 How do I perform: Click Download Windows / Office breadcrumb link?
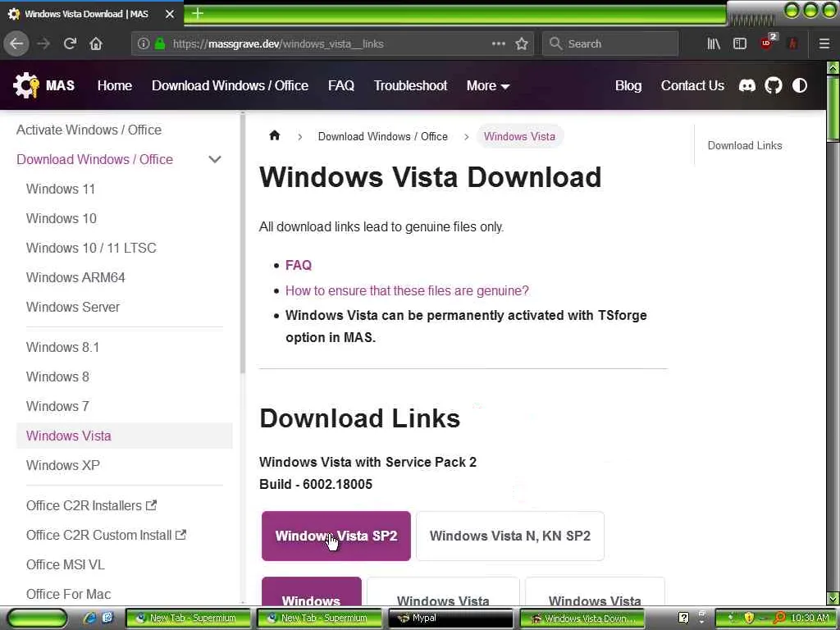click(x=382, y=136)
